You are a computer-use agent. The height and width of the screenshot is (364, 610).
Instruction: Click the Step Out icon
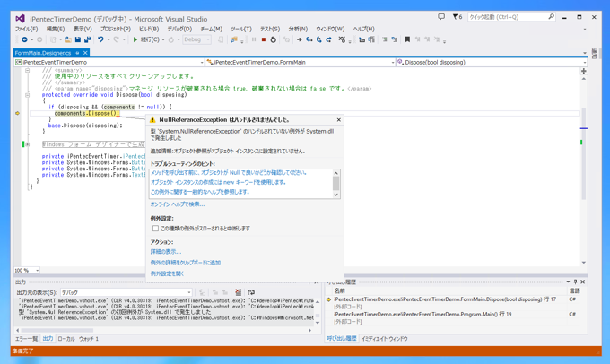(328, 39)
